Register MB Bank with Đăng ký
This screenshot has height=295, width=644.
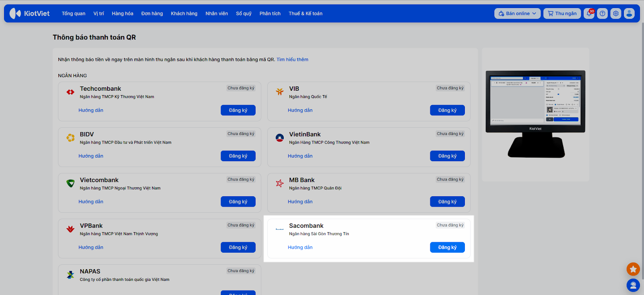(x=447, y=202)
